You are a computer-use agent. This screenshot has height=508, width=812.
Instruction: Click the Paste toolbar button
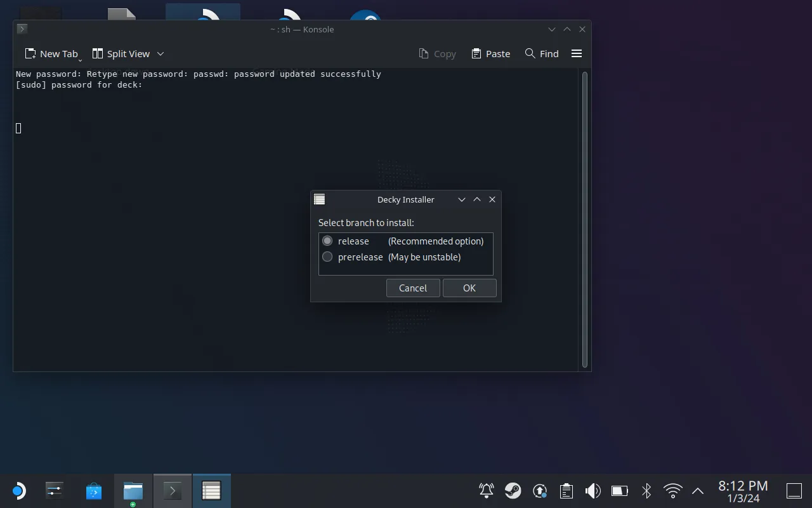coord(491,54)
